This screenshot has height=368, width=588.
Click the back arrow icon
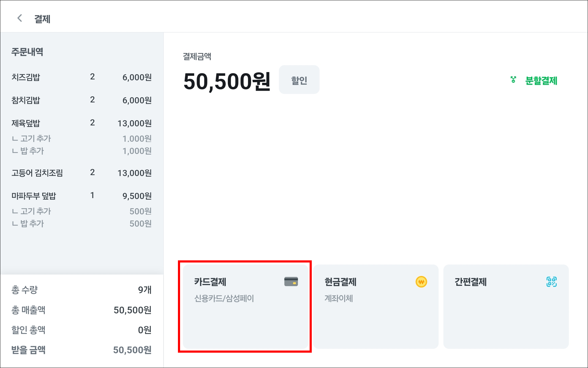pyautogui.click(x=20, y=18)
